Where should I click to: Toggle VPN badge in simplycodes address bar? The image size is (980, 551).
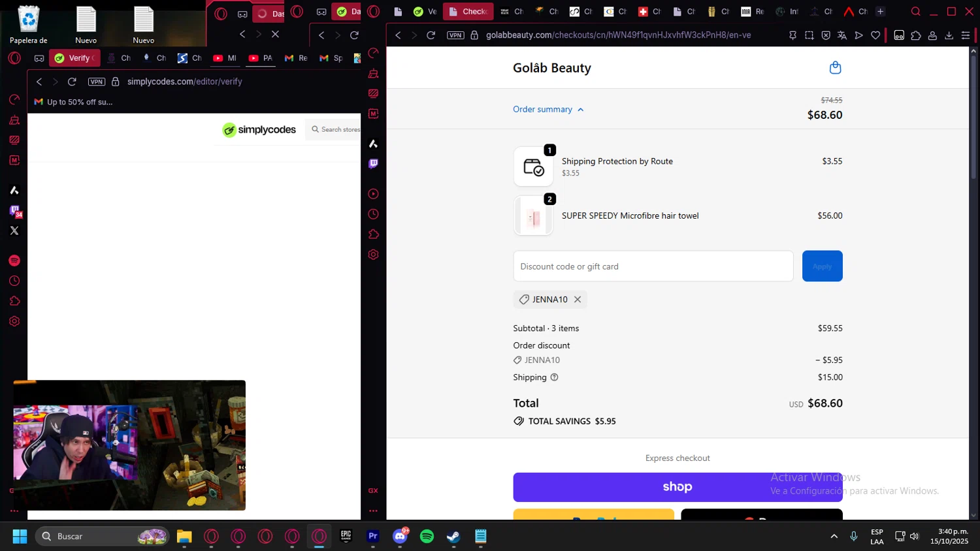(97, 82)
